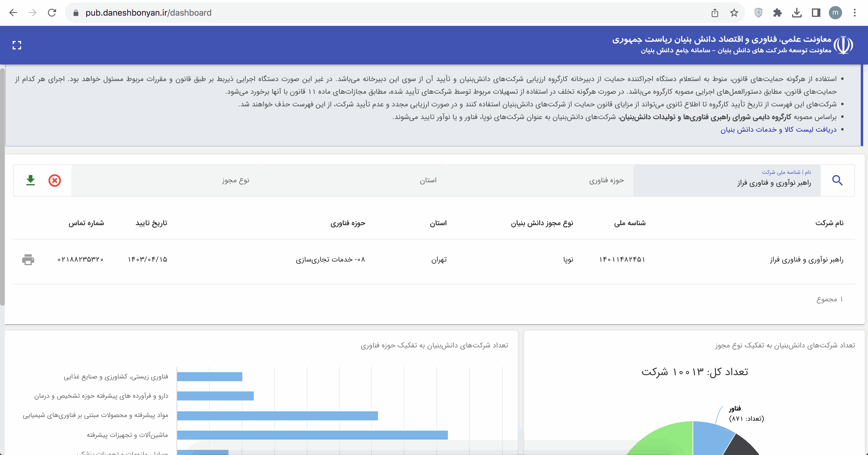The width and height of the screenshot is (868, 455).
Task: Go forward in browser history
Action: [32, 13]
